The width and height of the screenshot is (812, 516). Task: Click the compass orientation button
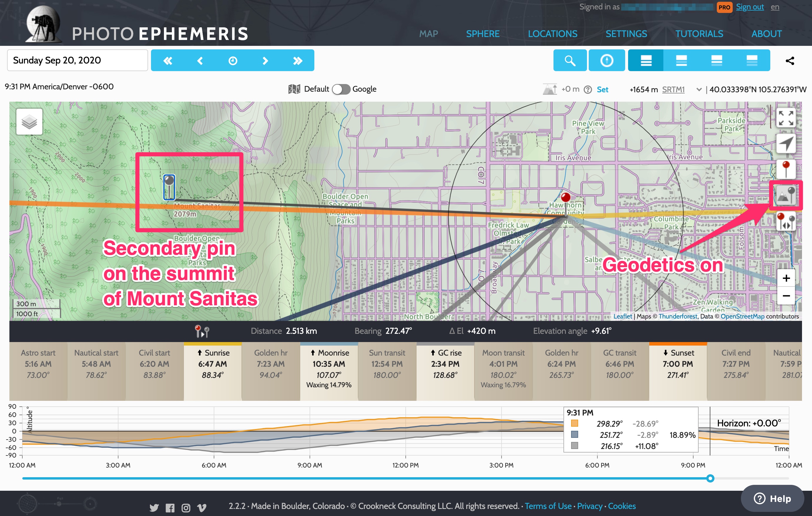click(x=607, y=60)
